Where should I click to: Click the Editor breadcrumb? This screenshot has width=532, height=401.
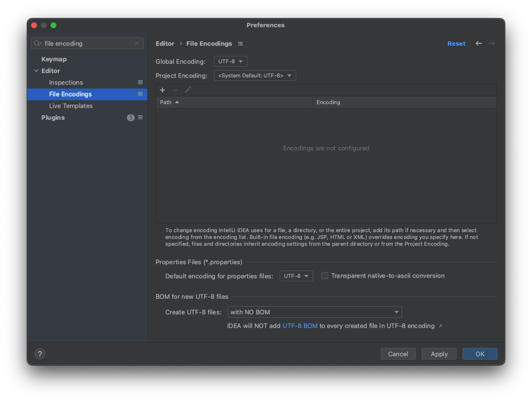pyautogui.click(x=165, y=43)
